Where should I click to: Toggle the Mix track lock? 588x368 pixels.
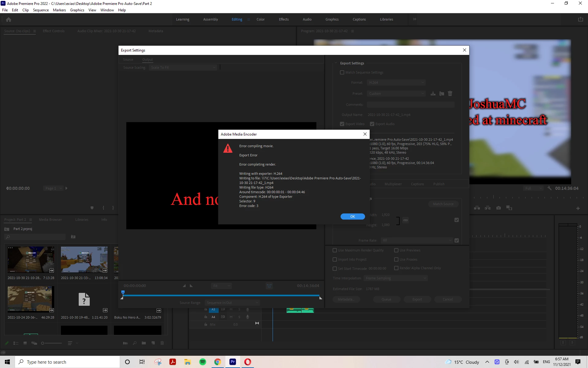pyautogui.click(x=206, y=324)
